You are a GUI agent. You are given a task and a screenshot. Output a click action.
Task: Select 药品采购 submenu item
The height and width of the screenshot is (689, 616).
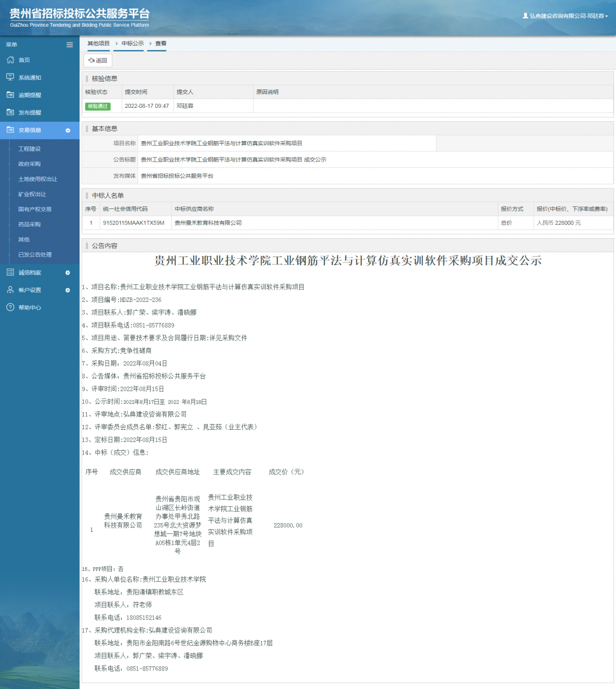(x=29, y=224)
